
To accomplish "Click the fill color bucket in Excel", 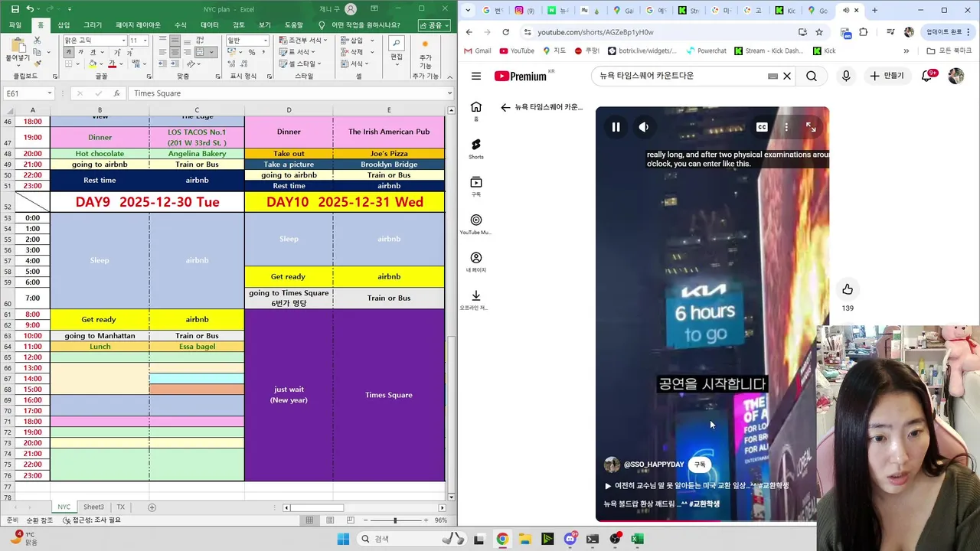I will point(93,64).
